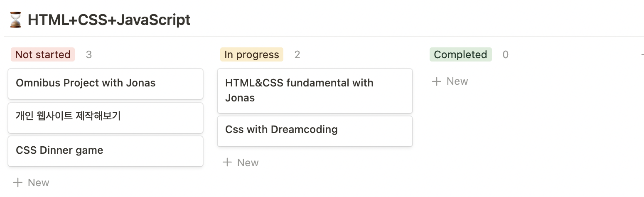Screen dimensions: 644x197
Task: Click the cut-off column marker right of Completed
Action: (x=642, y=54)
